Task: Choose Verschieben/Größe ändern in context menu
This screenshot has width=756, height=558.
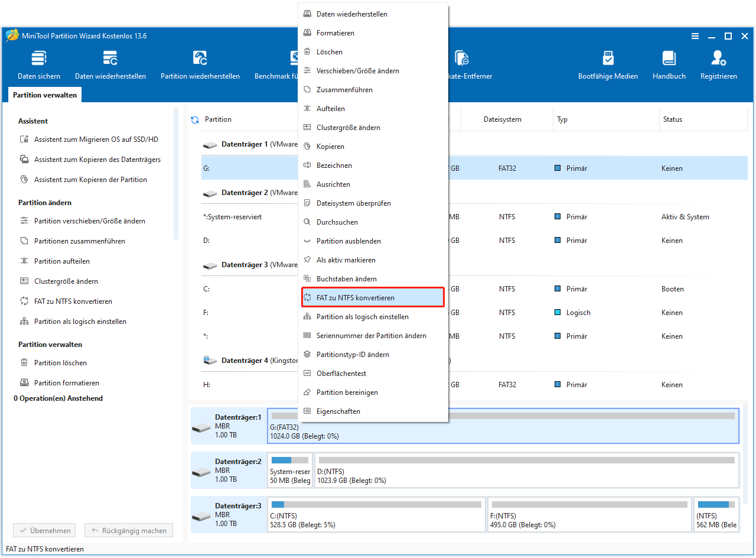Action: coord(373,71)
